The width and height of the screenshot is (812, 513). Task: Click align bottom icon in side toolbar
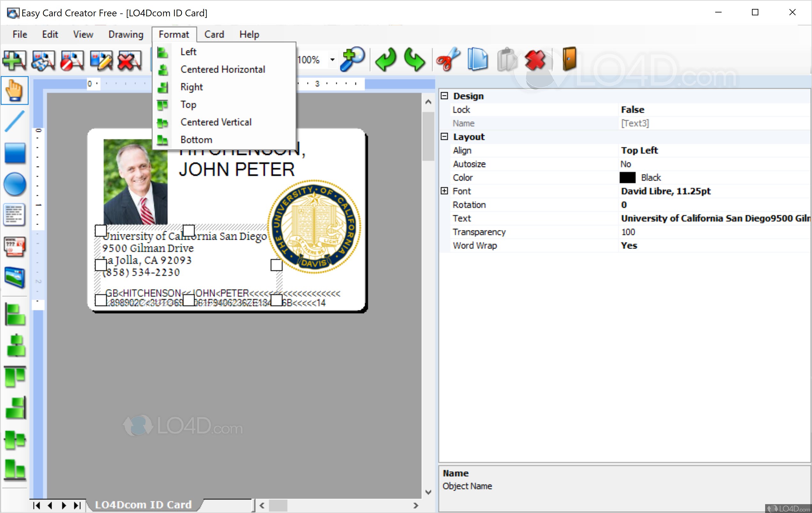(15, 470)
